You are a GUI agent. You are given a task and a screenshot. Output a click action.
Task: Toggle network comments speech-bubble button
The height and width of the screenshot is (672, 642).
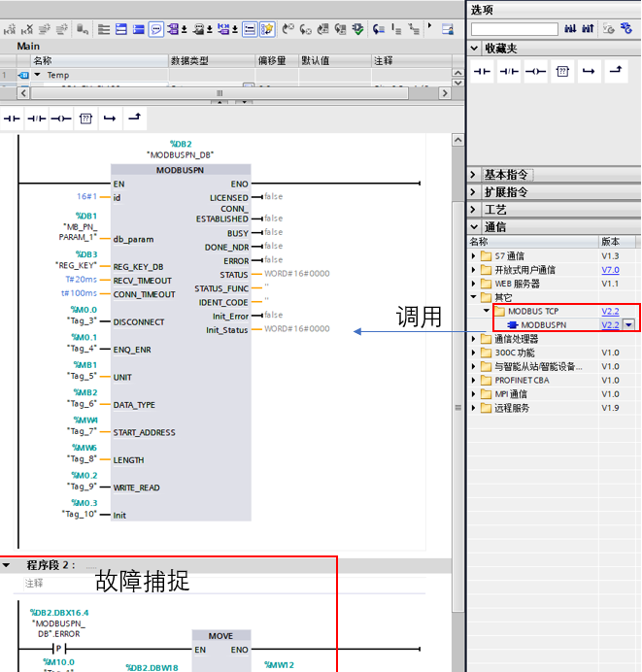pyautogui.click(x=156, y=29)
